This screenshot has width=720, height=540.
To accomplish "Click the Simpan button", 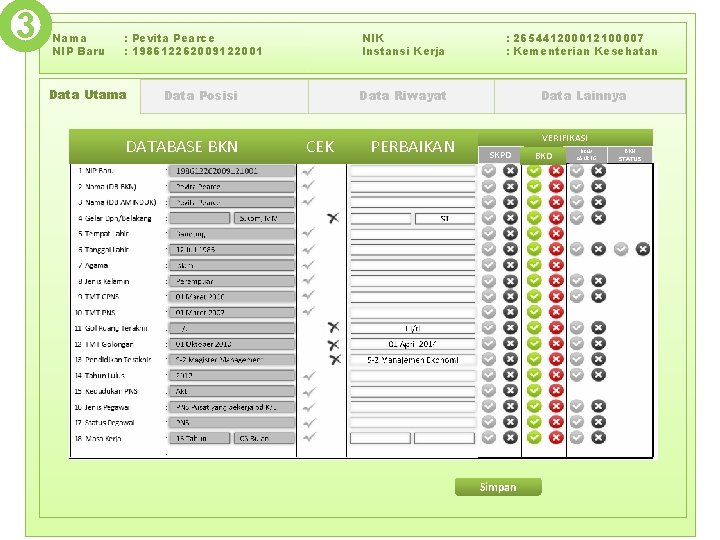I will click(498, 487).
